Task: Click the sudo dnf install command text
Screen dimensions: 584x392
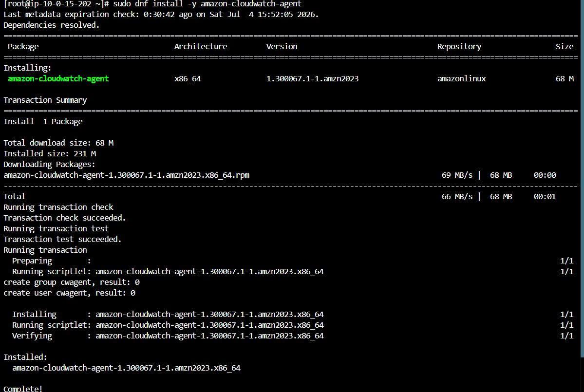Action: [207, 4]
